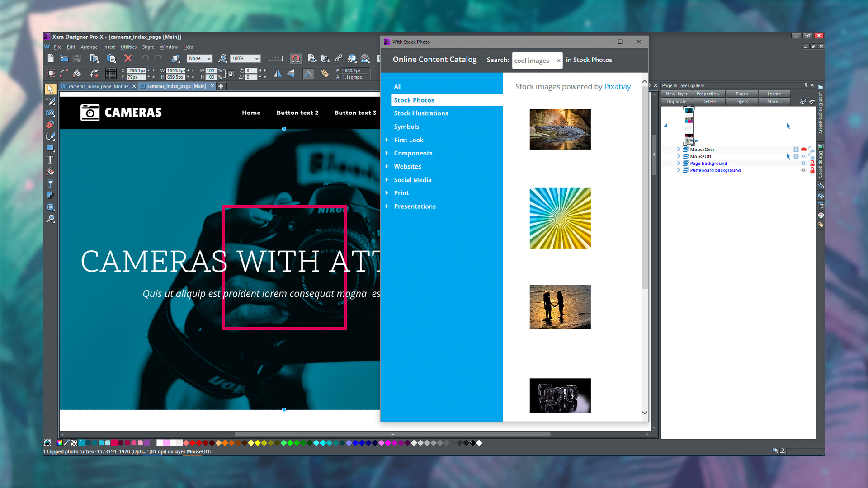Select the Selector tool
Screen dimensions: 868x488
(51, 89)
